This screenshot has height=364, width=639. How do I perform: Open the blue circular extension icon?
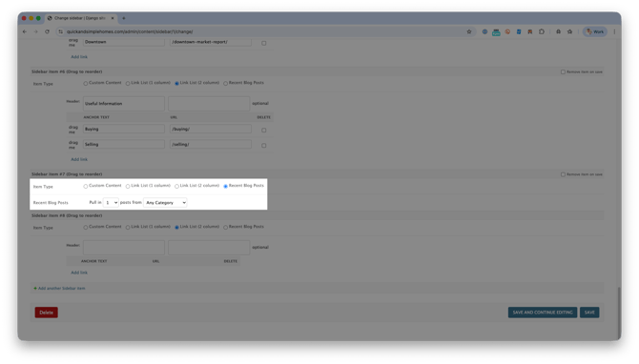click(x=484, y=31)
